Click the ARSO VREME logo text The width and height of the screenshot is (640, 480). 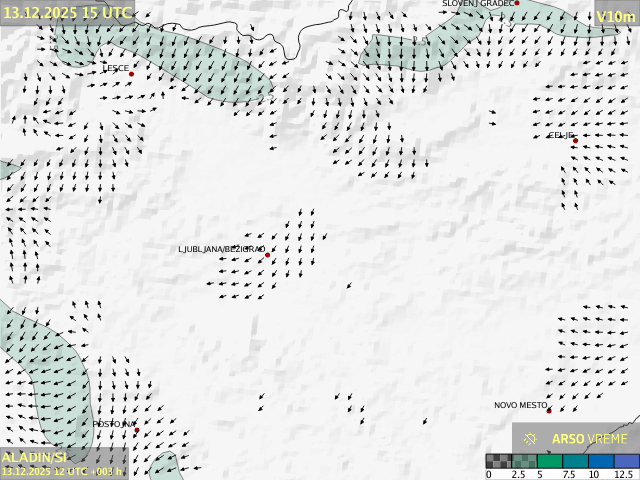[590, 439]
